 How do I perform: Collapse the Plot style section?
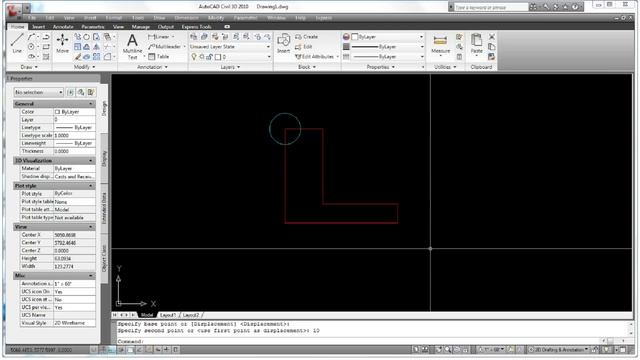(91, 186)
